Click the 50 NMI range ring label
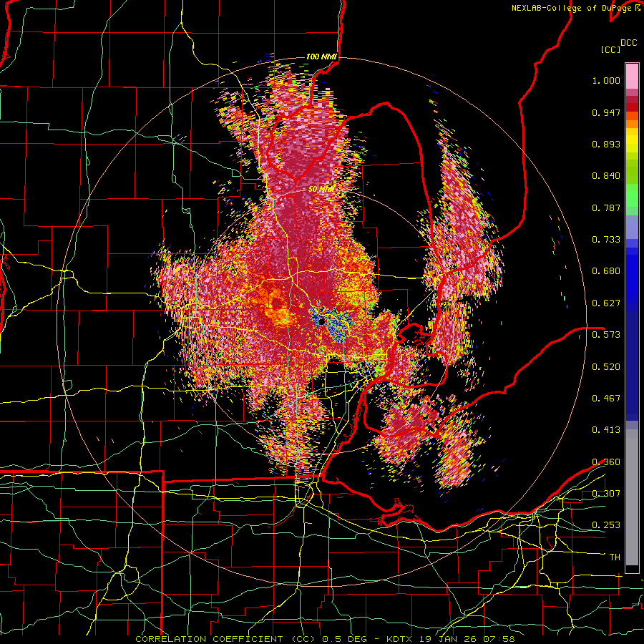The image size is (644, 644). (321, 190)
